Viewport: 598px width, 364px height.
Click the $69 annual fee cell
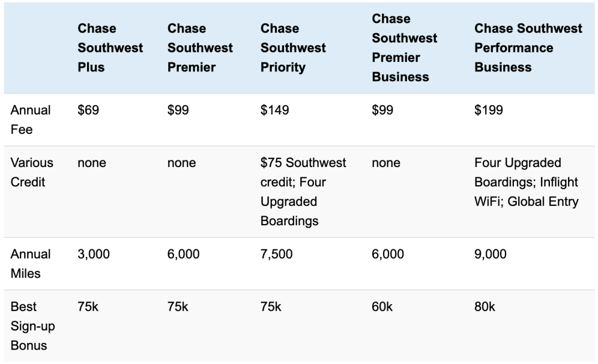click(x=88, y=110)
